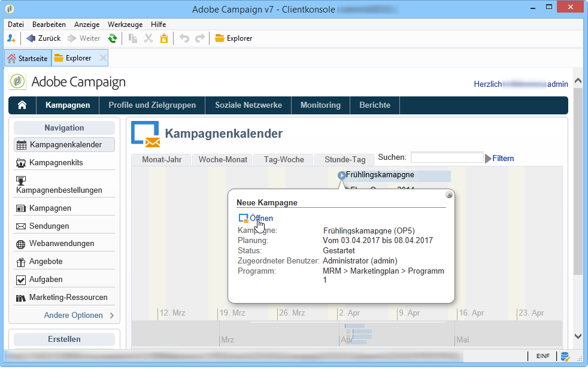Click the 2. Apr date on timeline
The width and height of the screenshot is (588, 385).
pyautogui.click(x=349, y=313)
